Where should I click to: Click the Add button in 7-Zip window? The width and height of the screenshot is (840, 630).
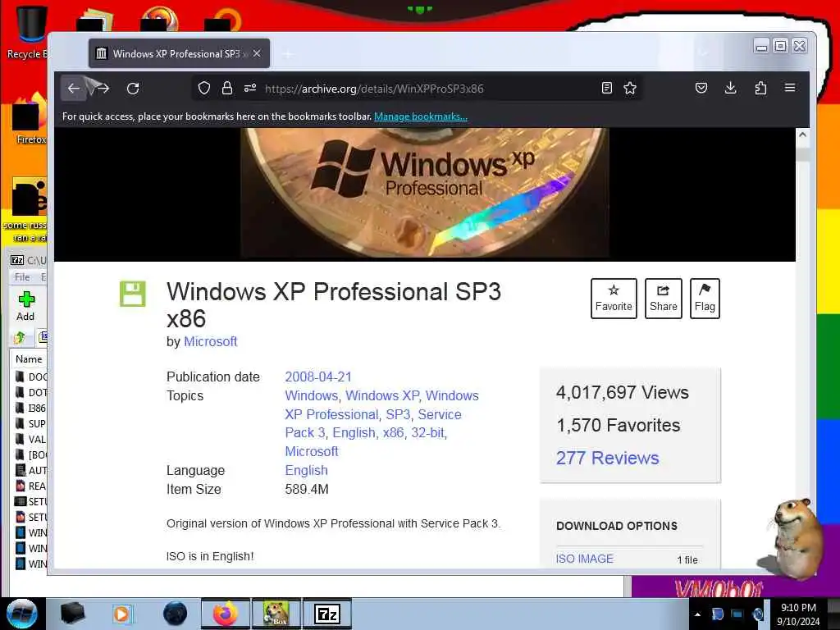pyautogui.click(x=25, y=307)
